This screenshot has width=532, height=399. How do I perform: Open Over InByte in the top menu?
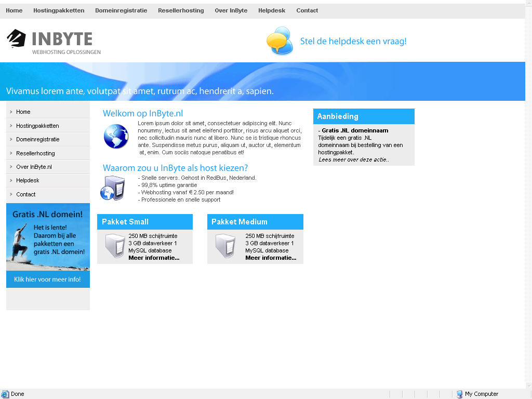[x=231, y=10]
